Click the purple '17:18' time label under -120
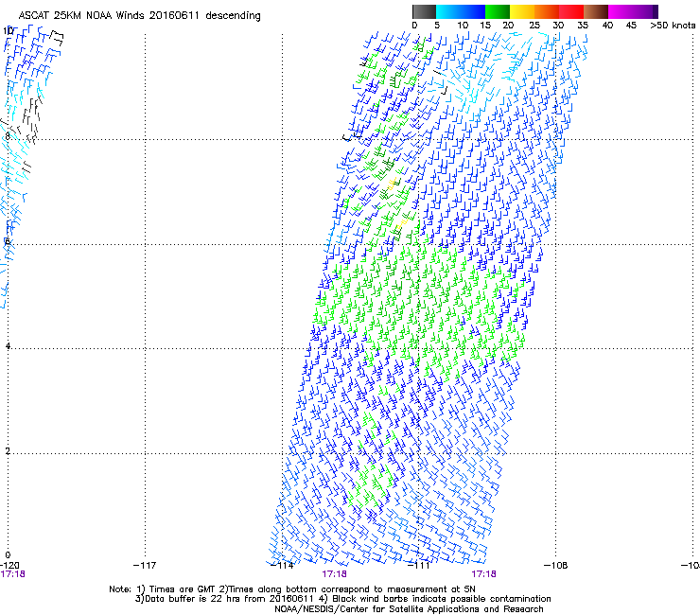 coord(12,574)
